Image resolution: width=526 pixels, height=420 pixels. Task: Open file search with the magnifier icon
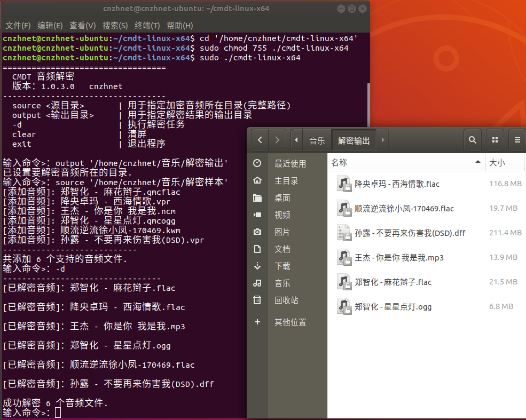[472, 140]
